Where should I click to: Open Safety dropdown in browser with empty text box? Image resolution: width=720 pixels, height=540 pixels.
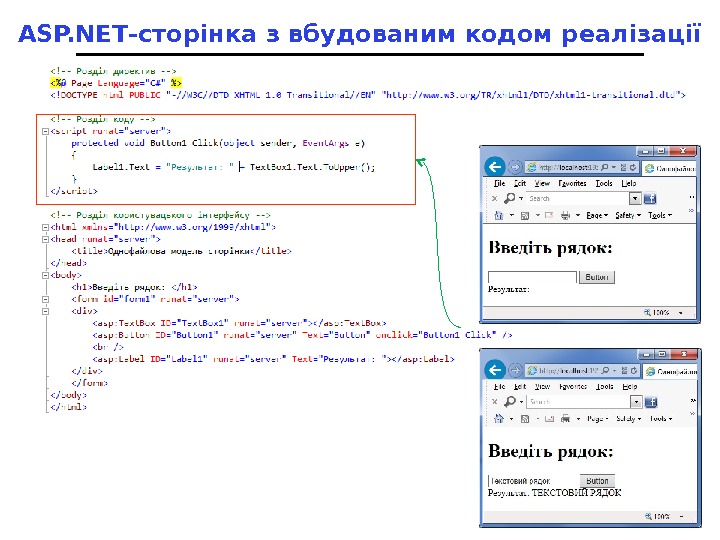click(628, 215)
